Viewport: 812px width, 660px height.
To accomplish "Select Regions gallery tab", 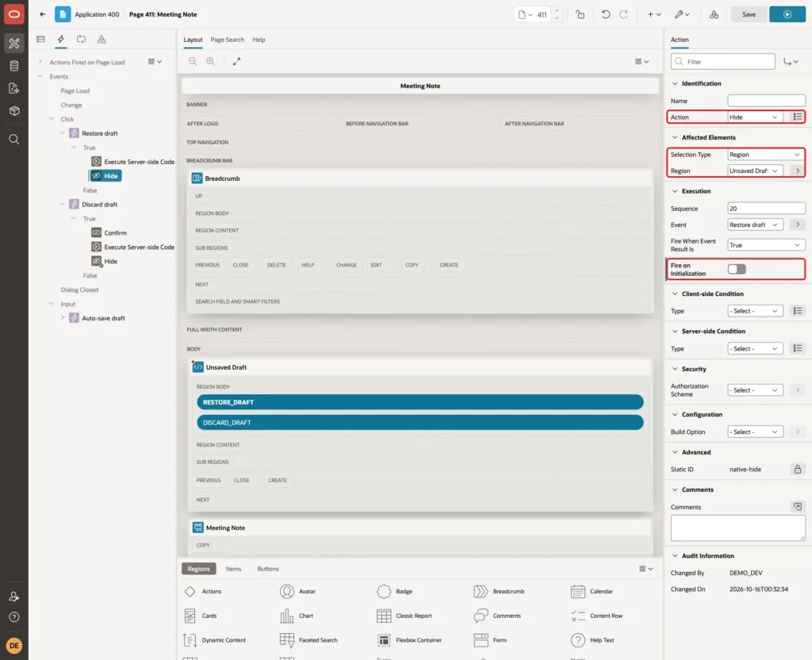I will (x=198, y=568).
